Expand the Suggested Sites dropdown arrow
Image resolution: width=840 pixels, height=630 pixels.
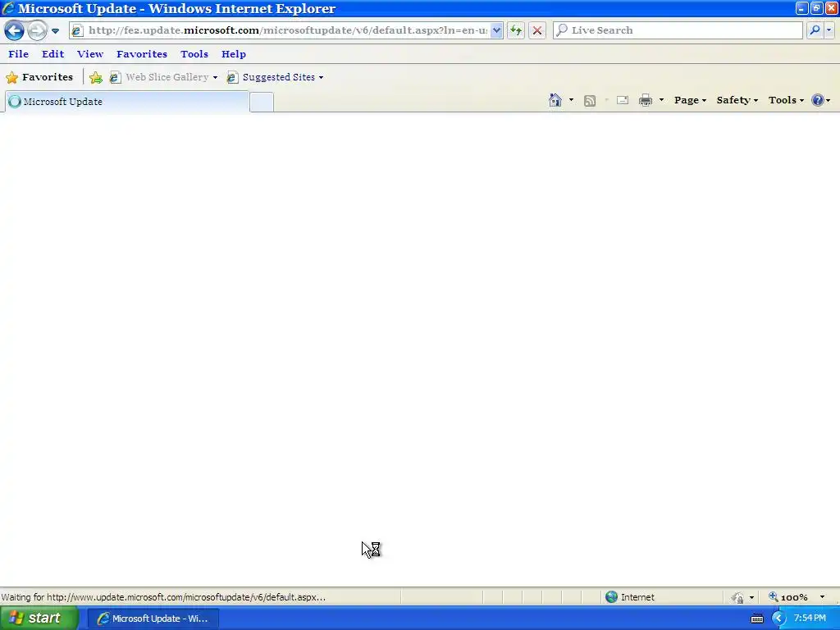point(321,78)
